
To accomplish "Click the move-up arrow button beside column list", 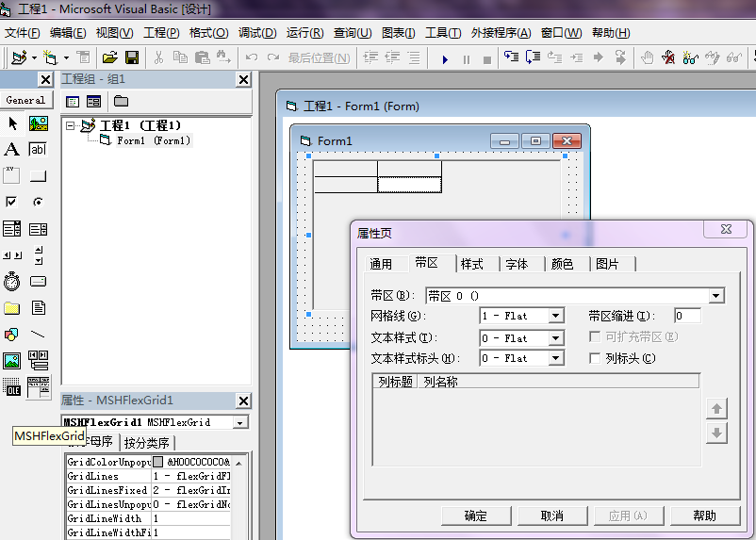I will (716, 409).
